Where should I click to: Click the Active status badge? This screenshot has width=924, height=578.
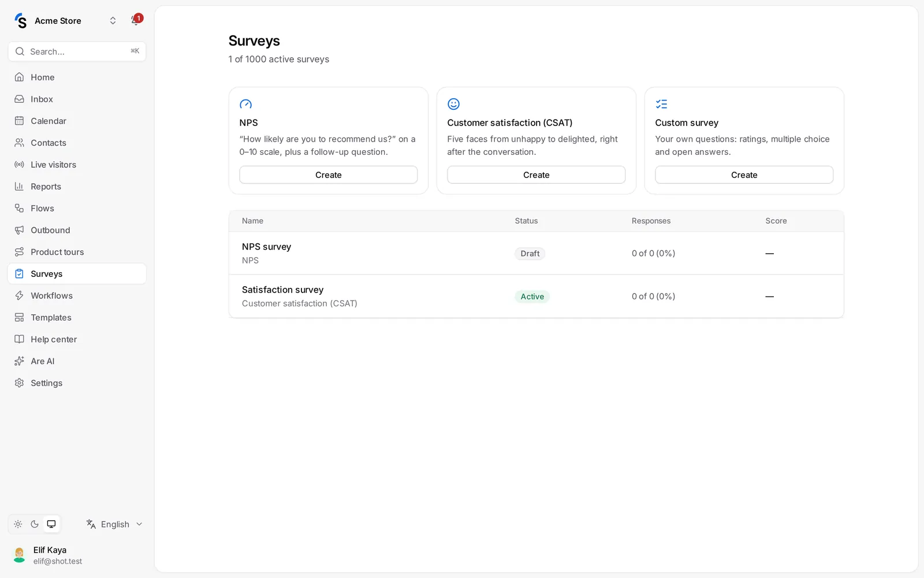(x=532, y=297)
